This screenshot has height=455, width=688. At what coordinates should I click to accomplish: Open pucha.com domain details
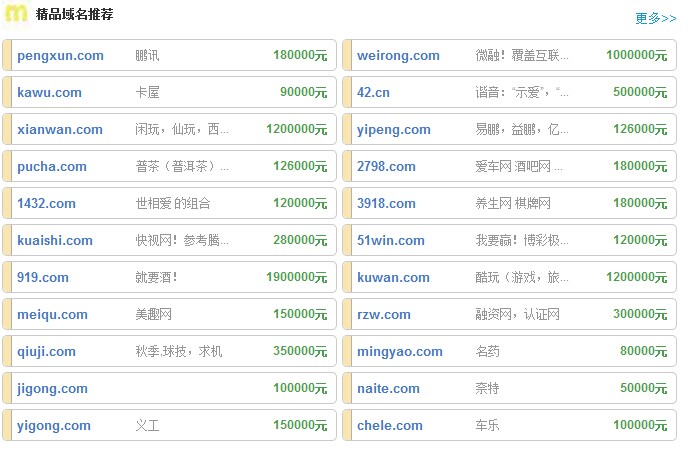pyautogui.click(x=52, y=167)
